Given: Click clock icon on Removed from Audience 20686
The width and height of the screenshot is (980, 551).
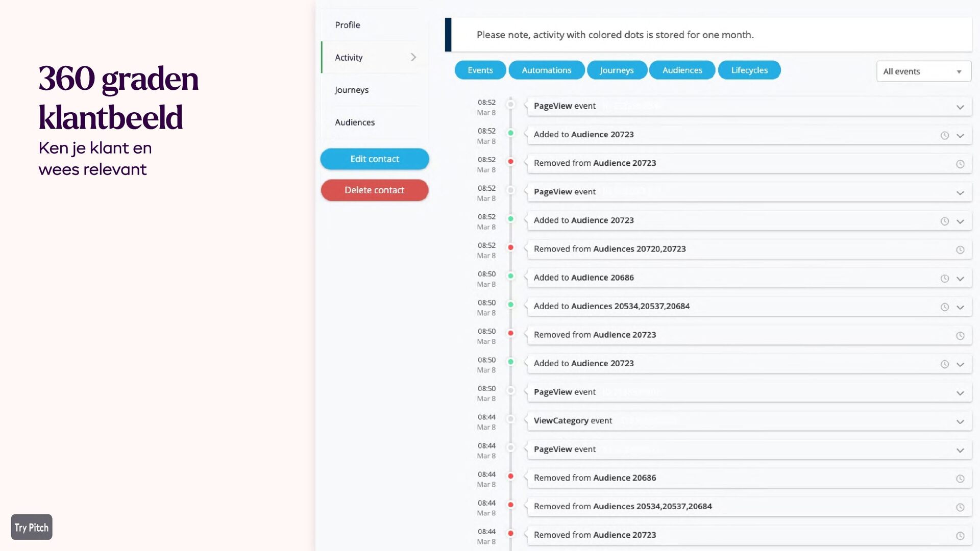Looking at the screenshot, I should coord(960,479).
